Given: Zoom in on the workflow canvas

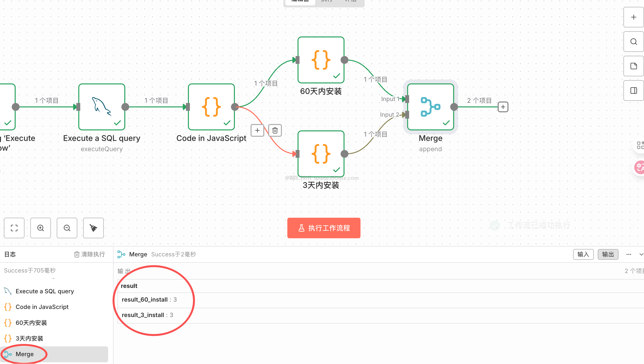Looking at the screenshot, I should tap(41, 228).
